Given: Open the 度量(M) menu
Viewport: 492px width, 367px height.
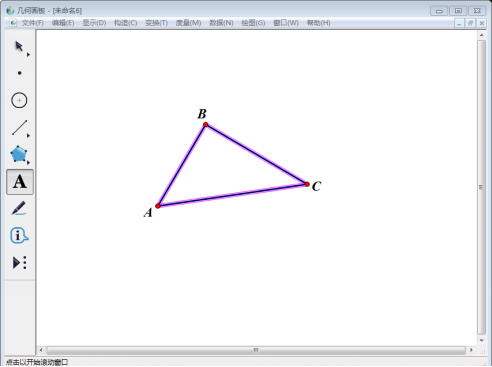Looking at the screenshot, I should 188,23.
